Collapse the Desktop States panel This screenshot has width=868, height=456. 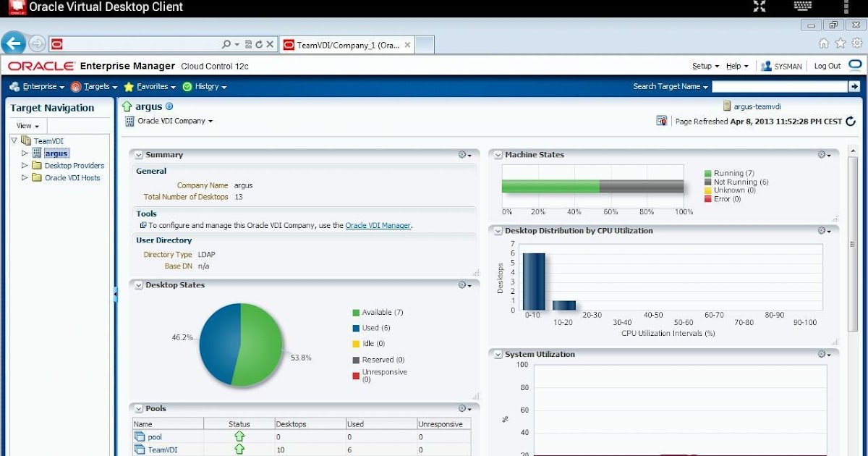click(139, 285)
